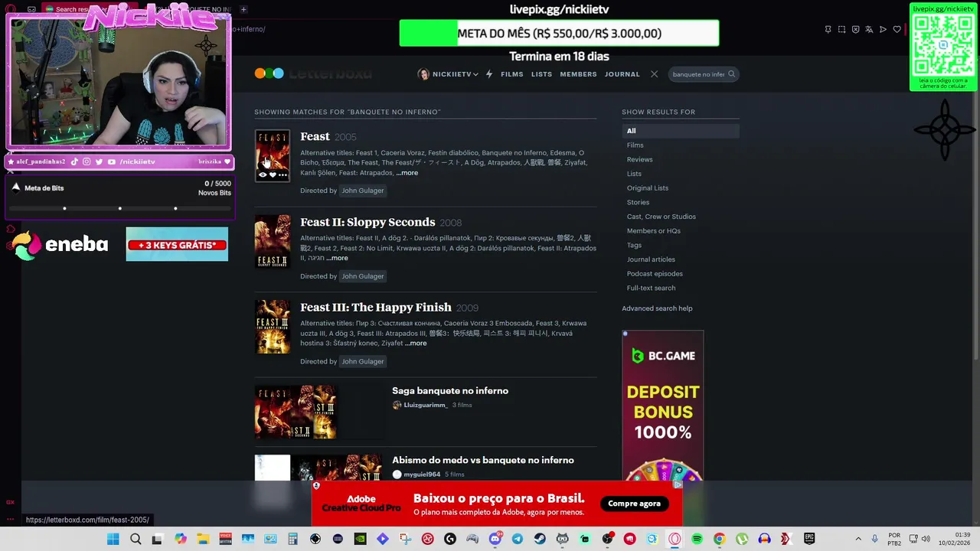
Task: Open File Explorer from taskbar
Action: click(x=203, y=539)
